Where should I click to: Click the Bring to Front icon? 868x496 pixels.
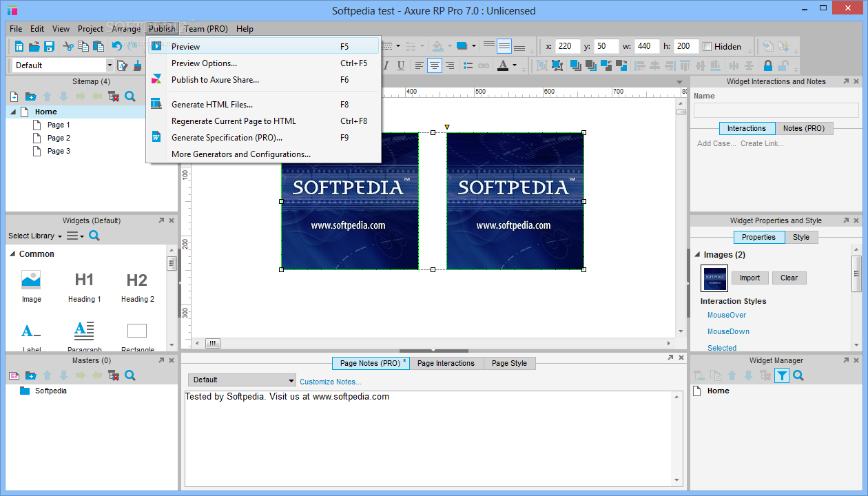(575, 65)
